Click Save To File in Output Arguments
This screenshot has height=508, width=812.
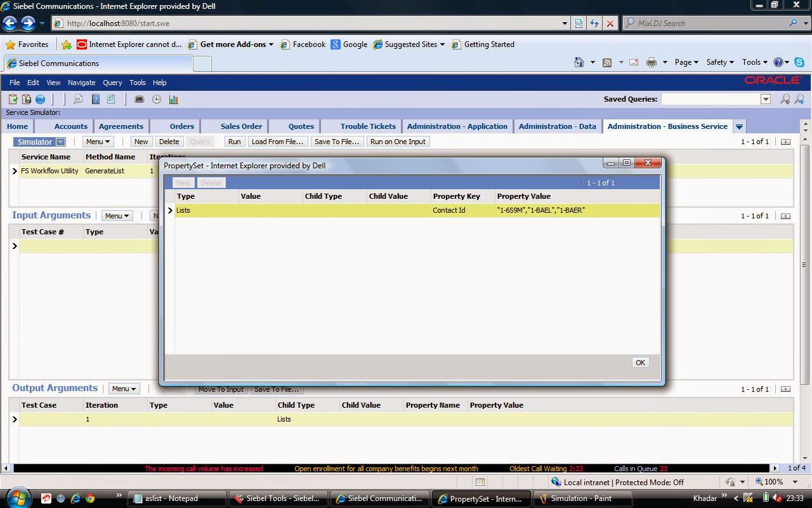[x=276, y=390]
